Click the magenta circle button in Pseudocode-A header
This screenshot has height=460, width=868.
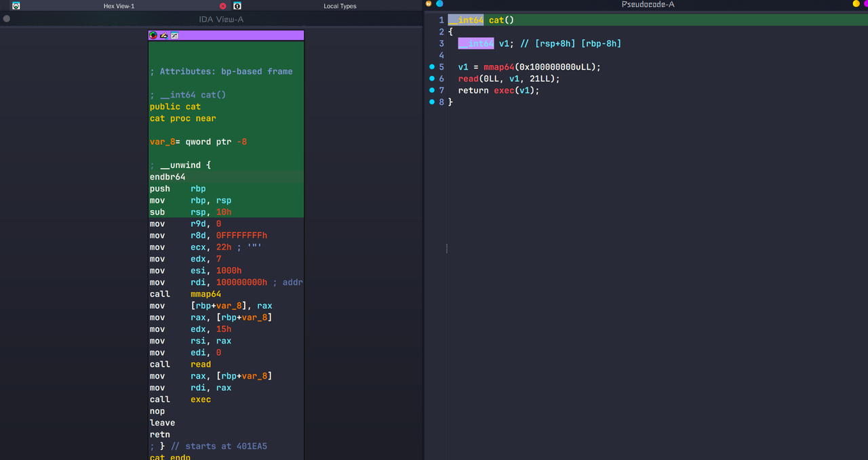(x=866, y=4)
